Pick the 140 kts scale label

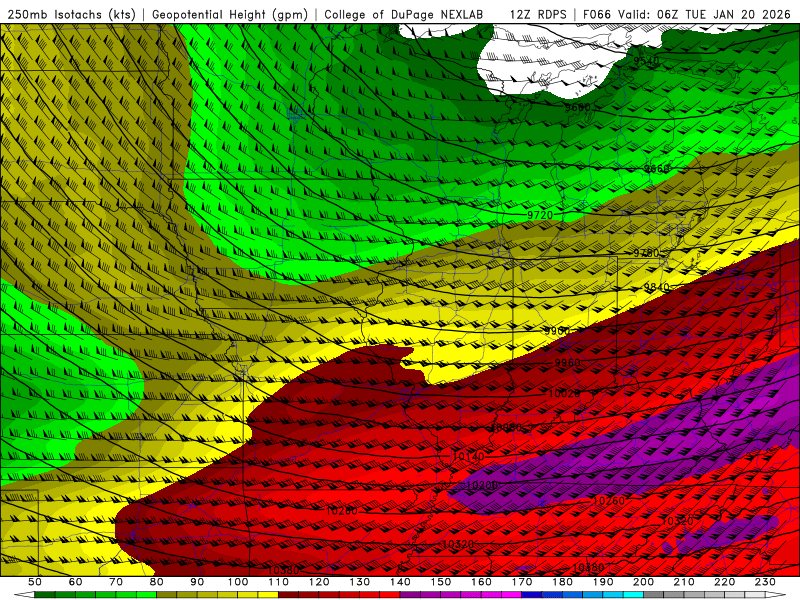pyautogui.click(x=400, y=582)
